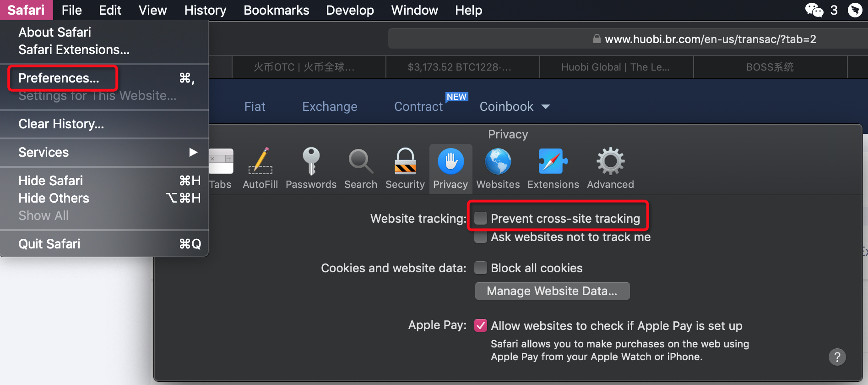This screenshot has width=868, height=385.
Task: Open the Edit menu
Action: pyautogui.click(x=110, y=10)
